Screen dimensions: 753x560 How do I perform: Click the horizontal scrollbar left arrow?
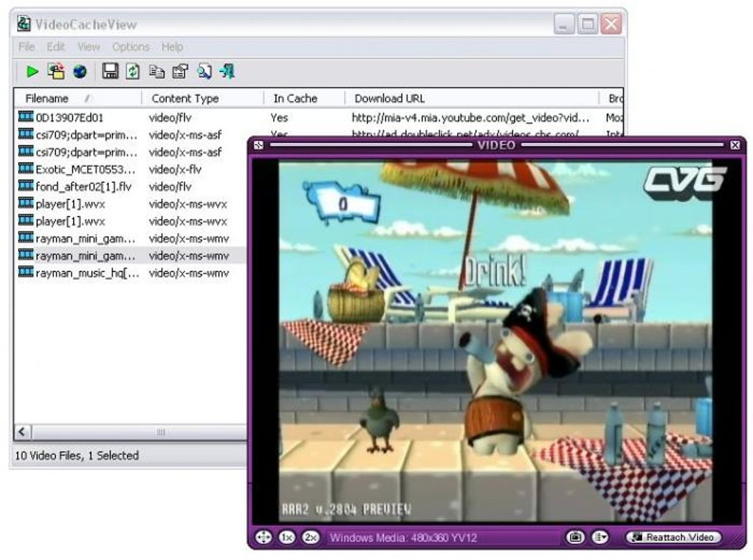click(22, 432)
